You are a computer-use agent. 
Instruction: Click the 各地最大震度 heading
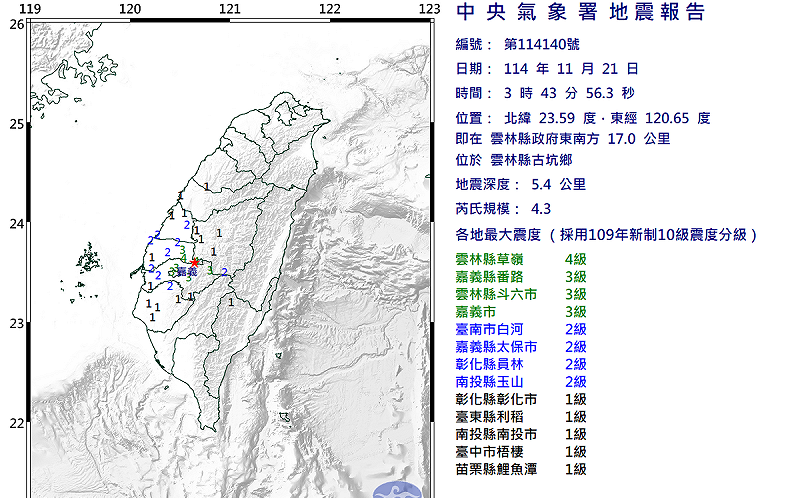498,235
